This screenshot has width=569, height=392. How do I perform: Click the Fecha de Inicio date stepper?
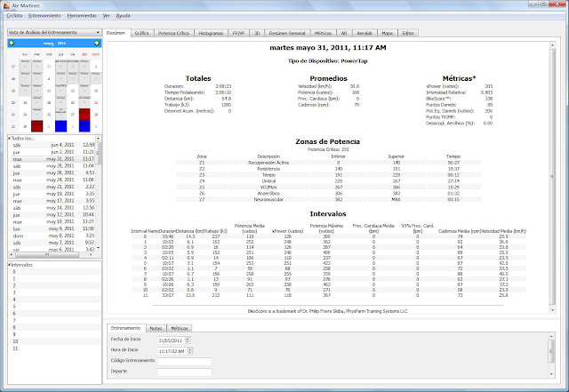188,340
